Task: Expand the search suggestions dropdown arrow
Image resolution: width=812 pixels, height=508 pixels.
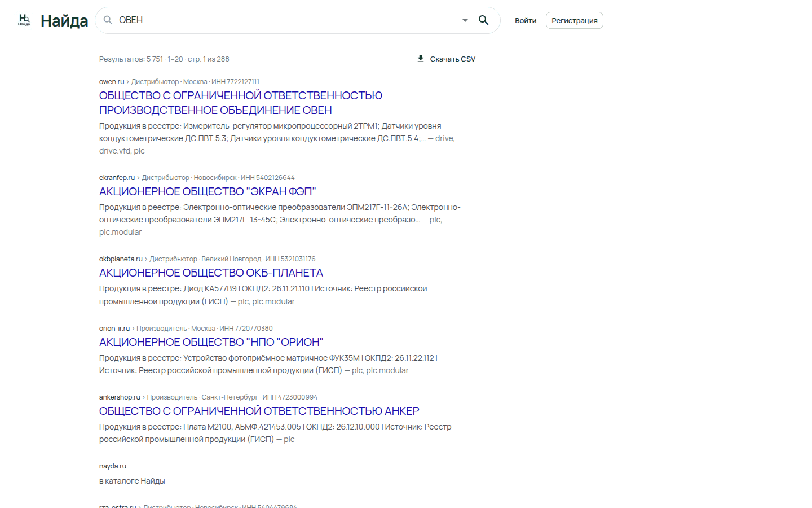Action: pos(465,20)
